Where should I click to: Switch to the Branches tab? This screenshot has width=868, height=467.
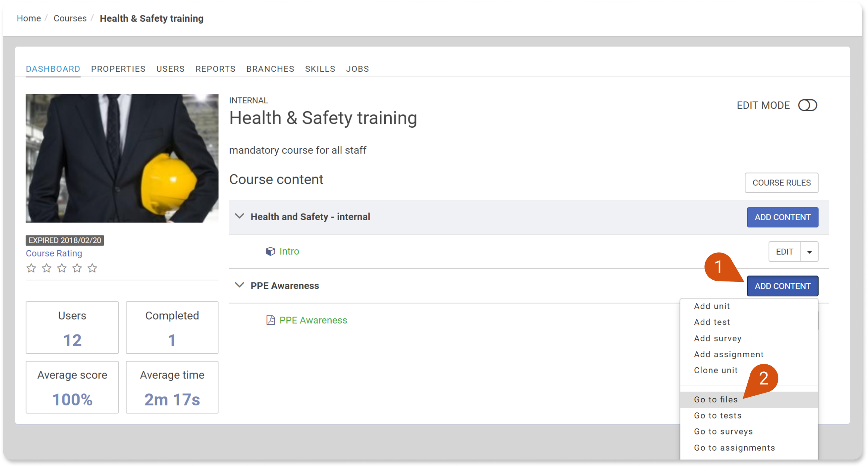point(270,69)
